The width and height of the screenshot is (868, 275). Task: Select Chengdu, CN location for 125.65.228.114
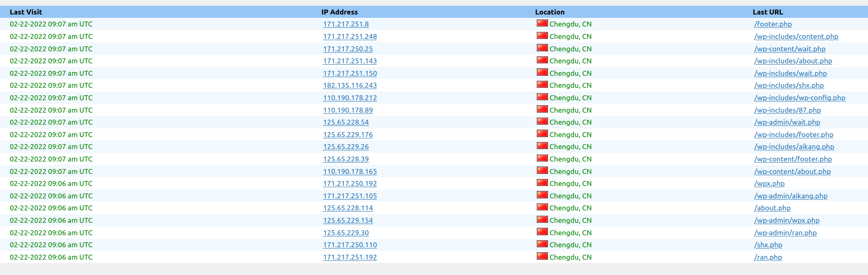[x=570, y=208]
